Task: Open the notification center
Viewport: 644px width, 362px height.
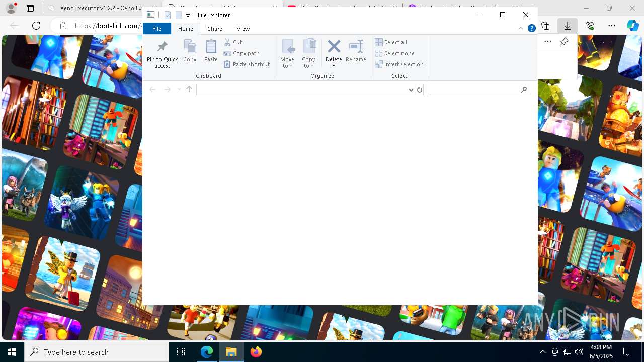Action: point(627,352)
